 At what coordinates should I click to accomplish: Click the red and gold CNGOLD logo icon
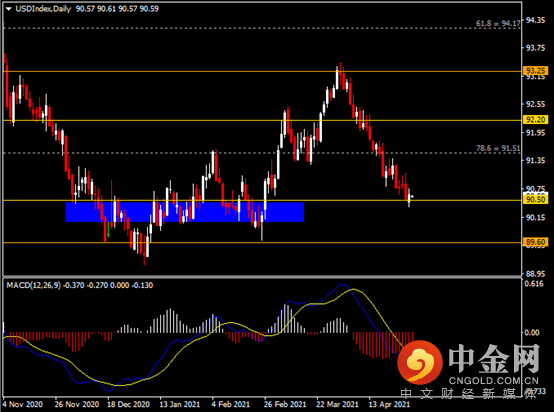(x=420, y=362)
